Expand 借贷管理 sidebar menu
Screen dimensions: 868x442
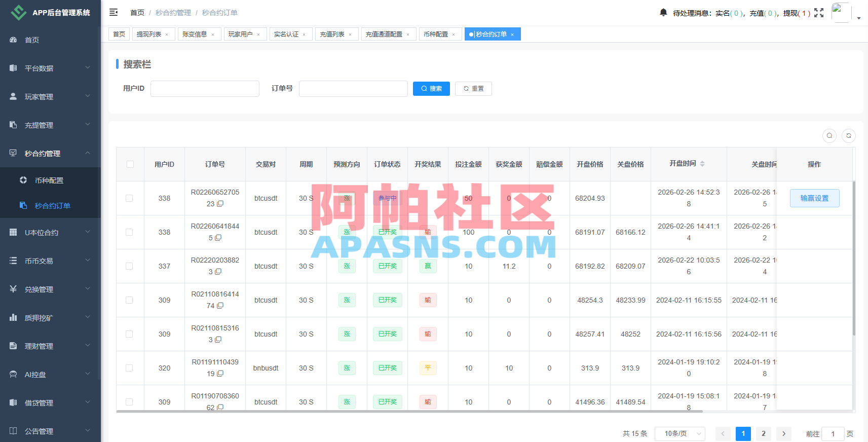point(50,402)
